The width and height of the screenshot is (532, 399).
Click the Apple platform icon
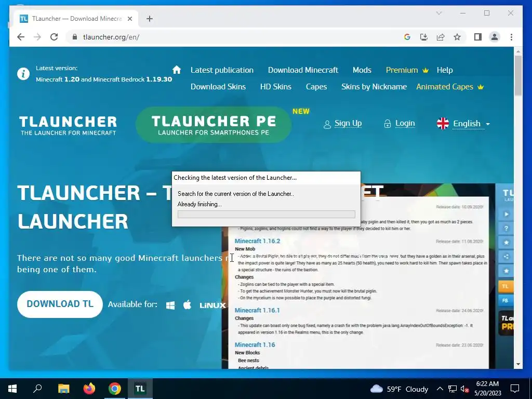pos(187,304)
